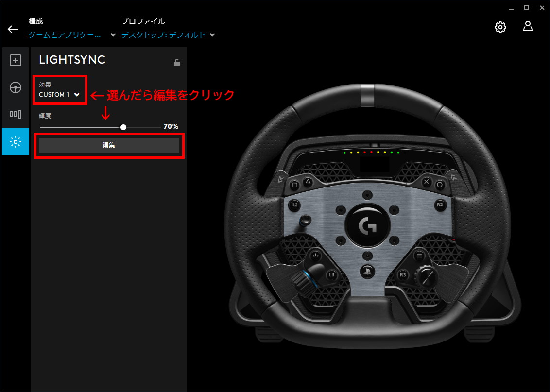This screenshot has width=550, height=392.
Task: Open the プロファイル デスクトップ: デフォルト dropdown
Action: click(x=168, y=34)
